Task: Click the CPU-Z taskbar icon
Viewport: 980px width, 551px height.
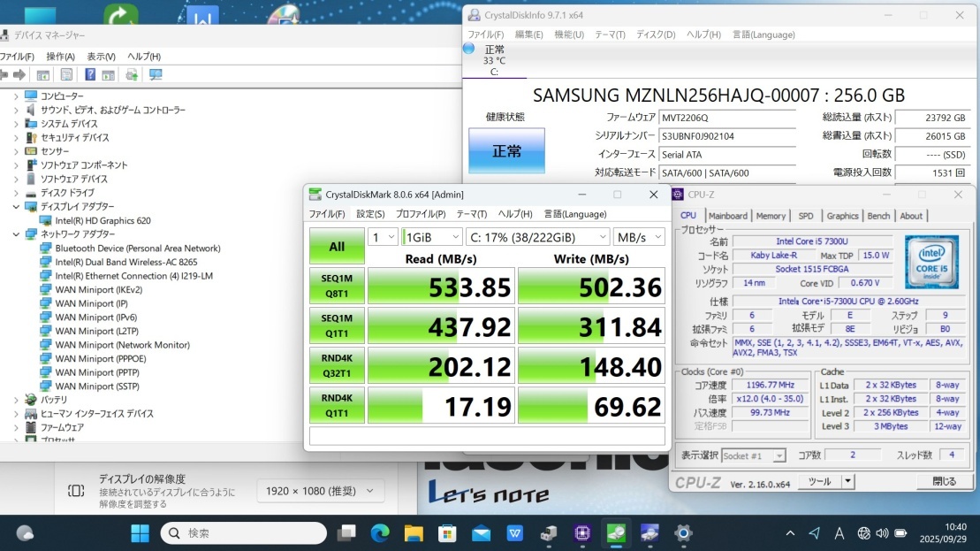Action: 581,532
